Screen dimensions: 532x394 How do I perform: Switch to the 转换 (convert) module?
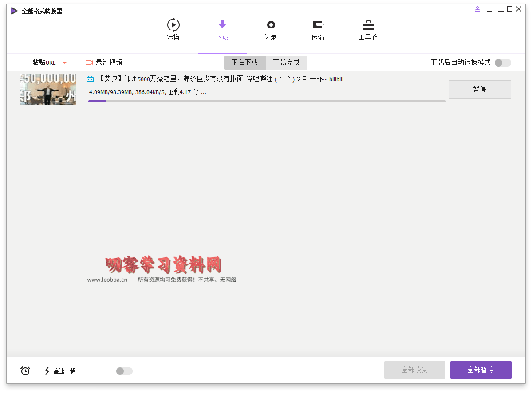(173, 30)
